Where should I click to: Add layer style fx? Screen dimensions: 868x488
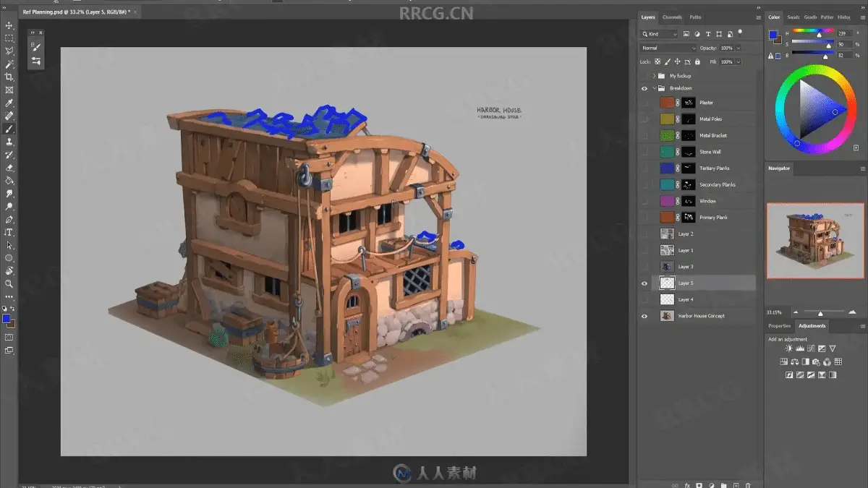[x=686, y=486]
